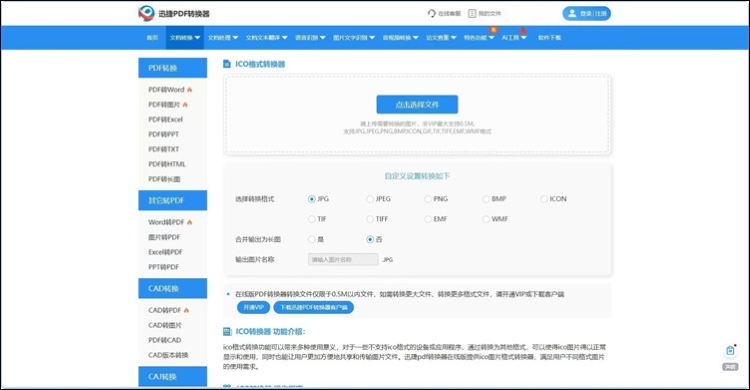Click the 登录|注册 button

[x=586, y=13]
